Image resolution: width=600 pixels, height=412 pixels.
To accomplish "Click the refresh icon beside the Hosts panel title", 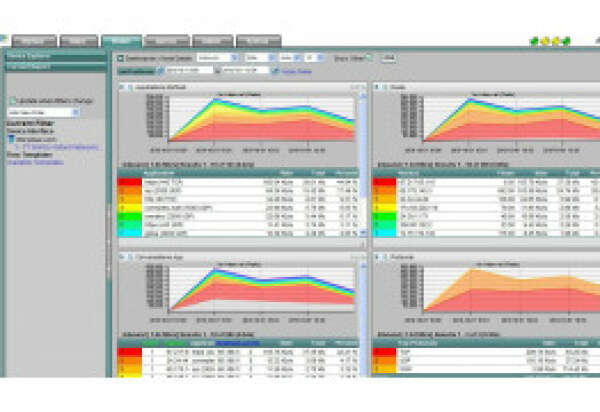I will tap(386, 88).
